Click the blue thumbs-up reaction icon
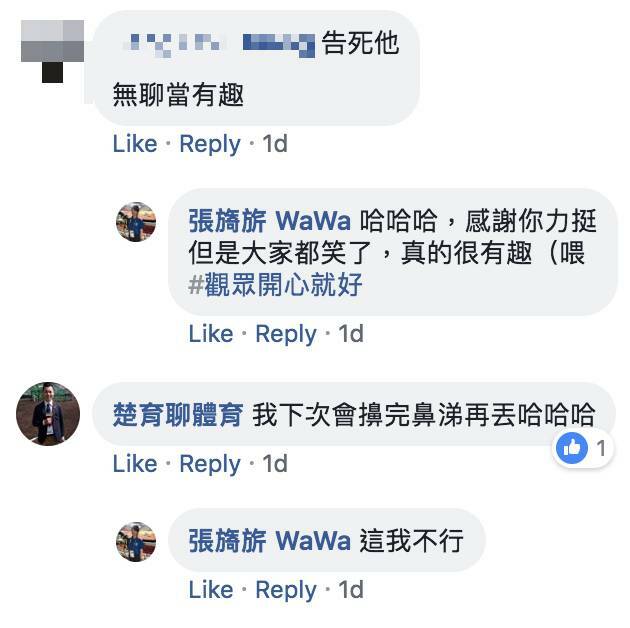This screenshot has height=628, width=630. tap(572, 448)
